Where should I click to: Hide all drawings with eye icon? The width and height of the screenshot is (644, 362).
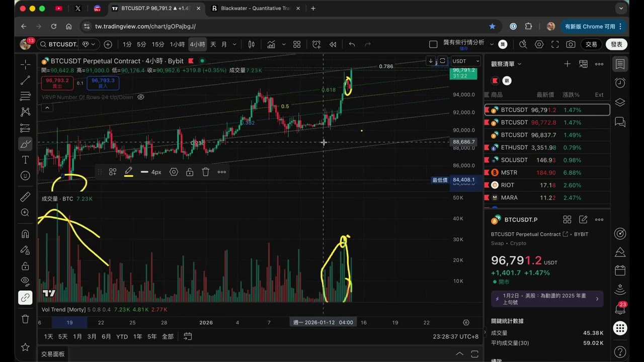pos(25,282)
